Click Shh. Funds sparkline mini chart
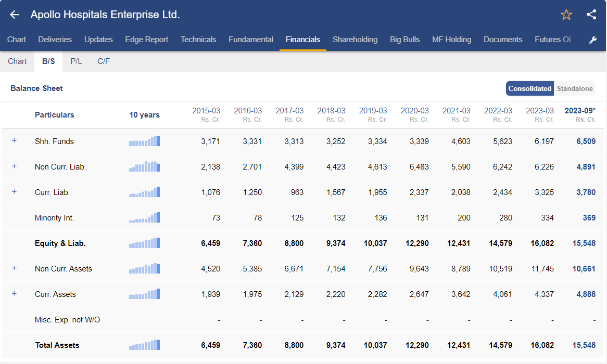The height and width of the screenshot is (364, 607). (144, 141)
